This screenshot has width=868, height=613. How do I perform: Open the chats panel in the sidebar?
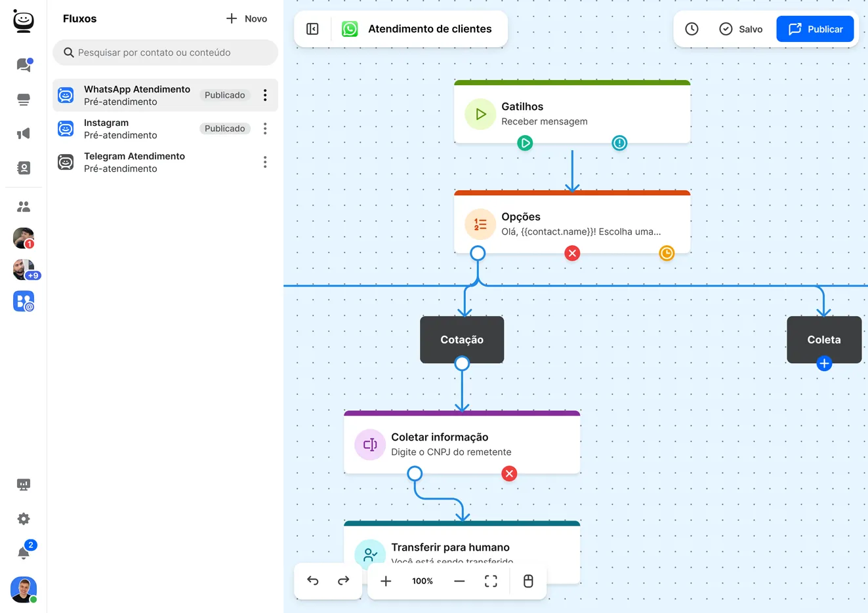click(x=23, y=64)
